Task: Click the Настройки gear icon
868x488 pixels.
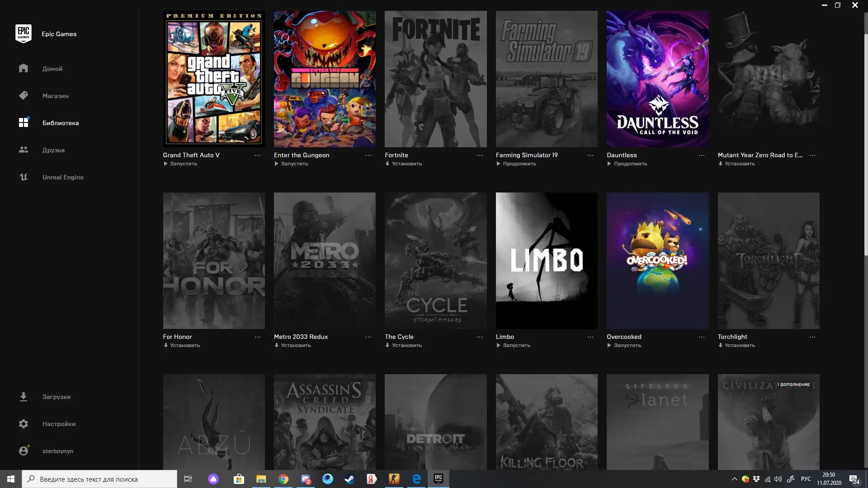Action: point(24,424)
